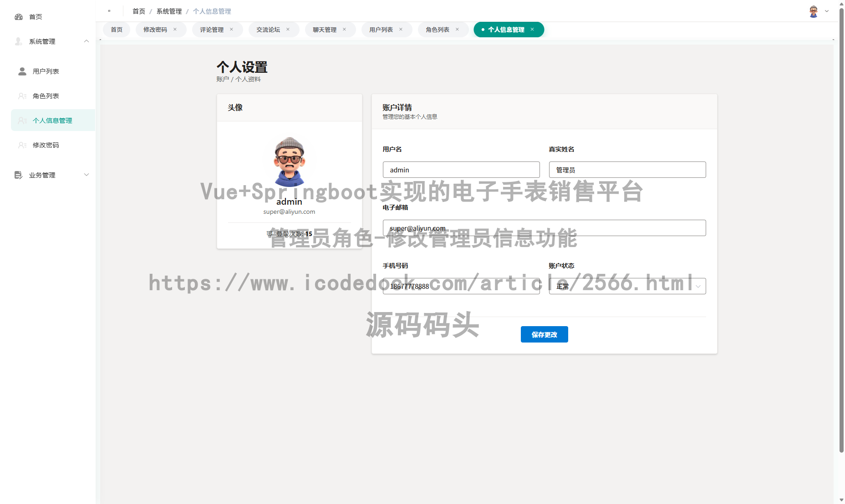Dismiss the 聊天管理 tab

[x=345, y=29]
